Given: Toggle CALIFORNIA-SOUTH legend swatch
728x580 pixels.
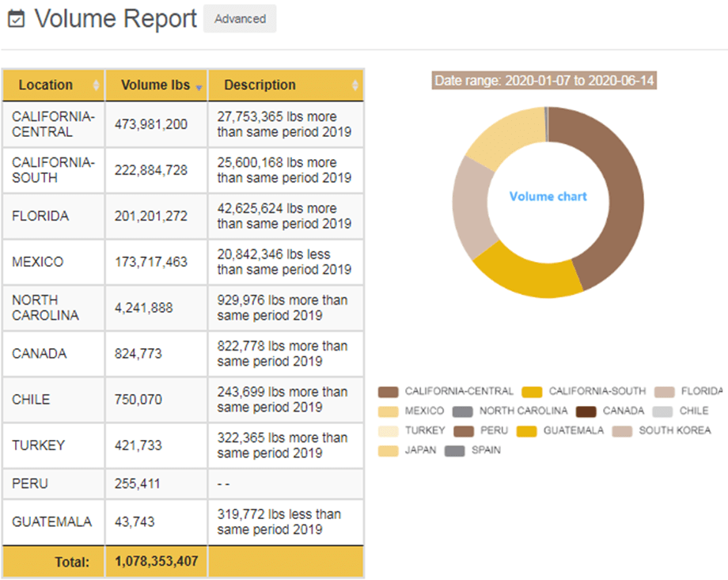Looking at the screenshot, I should pyautogui.click(x=532, y=392).
